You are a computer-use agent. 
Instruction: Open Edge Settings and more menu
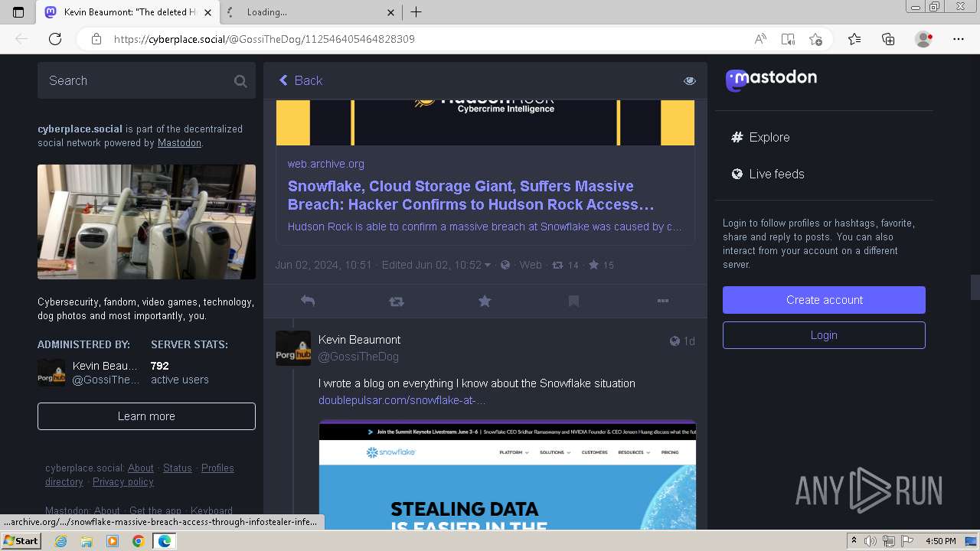[959, 39]
